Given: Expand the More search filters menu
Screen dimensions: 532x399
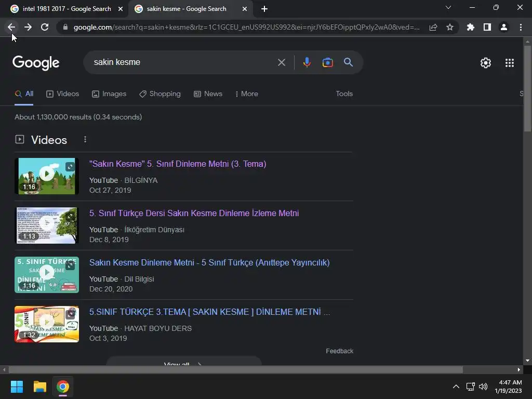Looking at the screenshot, I should pos(247,94).
